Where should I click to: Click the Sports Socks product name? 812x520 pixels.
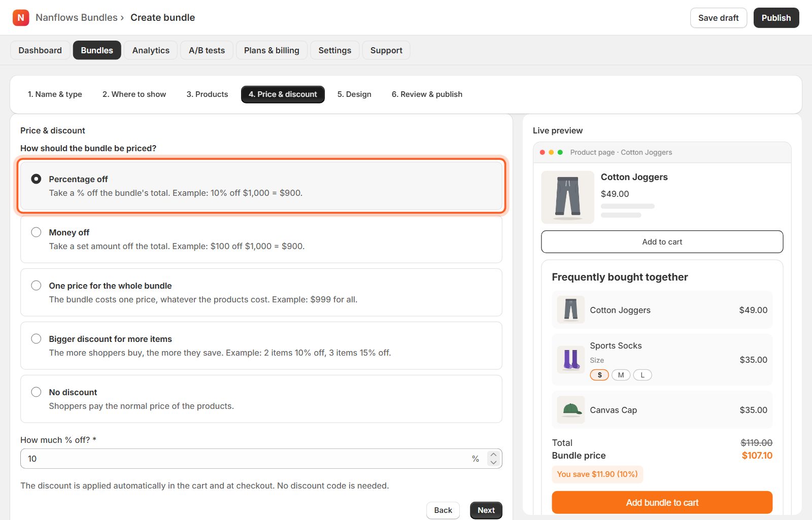coord(616,345)
